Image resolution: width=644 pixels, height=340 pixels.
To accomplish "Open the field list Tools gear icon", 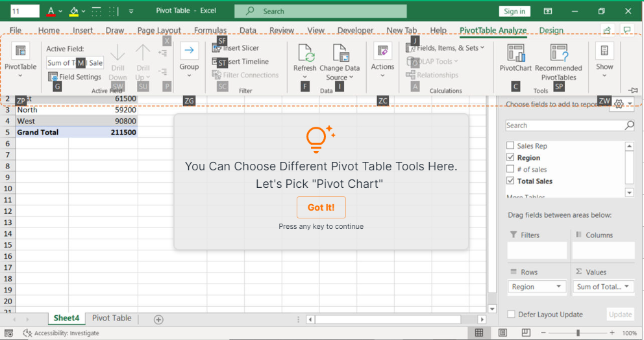I will [x=619, y=104].
